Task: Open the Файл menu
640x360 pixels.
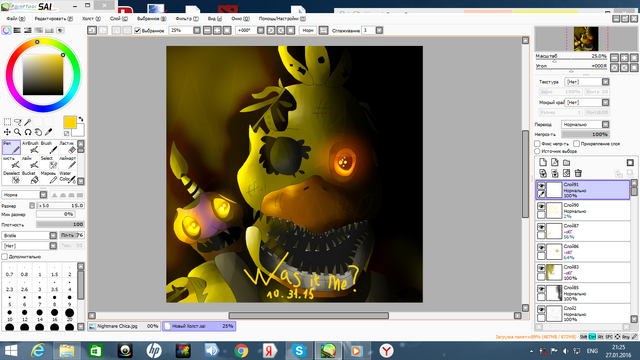Action: pyautogui.click(x=16, y=18)
